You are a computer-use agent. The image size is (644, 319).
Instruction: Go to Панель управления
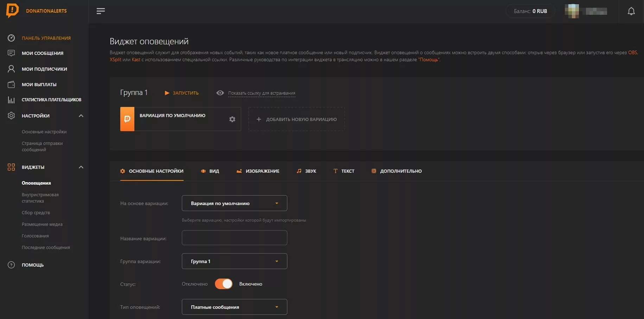pyautogui.click(x=46, y=38)
